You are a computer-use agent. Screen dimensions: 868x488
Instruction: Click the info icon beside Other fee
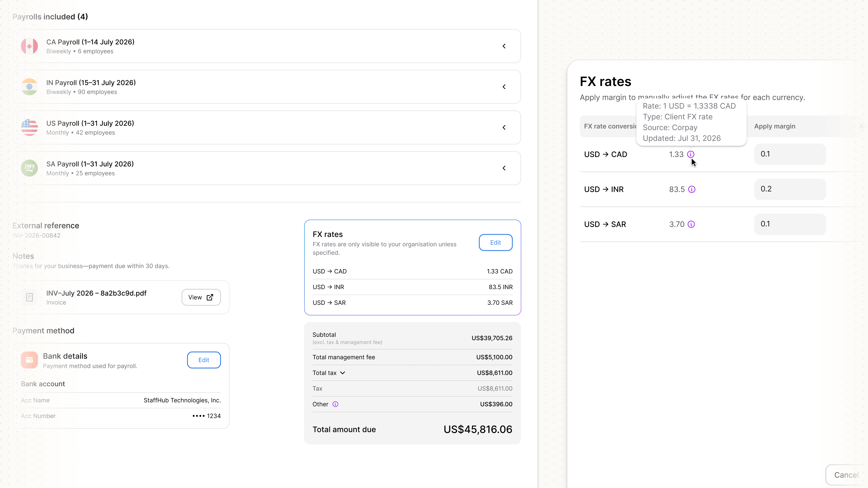335,404
